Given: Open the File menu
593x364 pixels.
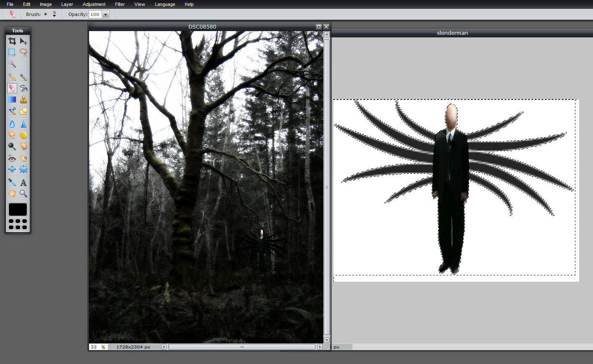Looking at the screenshot, I should click(10, 4).
